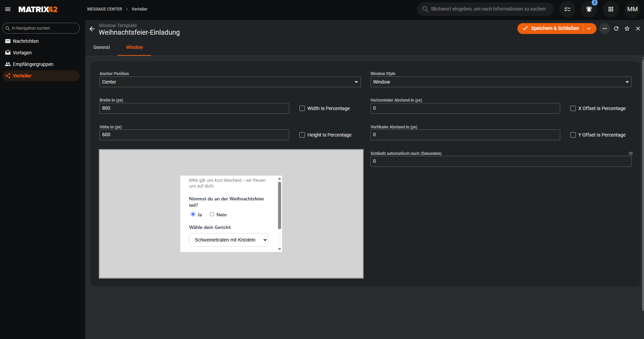Expand the Anchor Position dropdown
Image resolution: width=644 pixels, height=339 pixels.
[x=230, y=82]
